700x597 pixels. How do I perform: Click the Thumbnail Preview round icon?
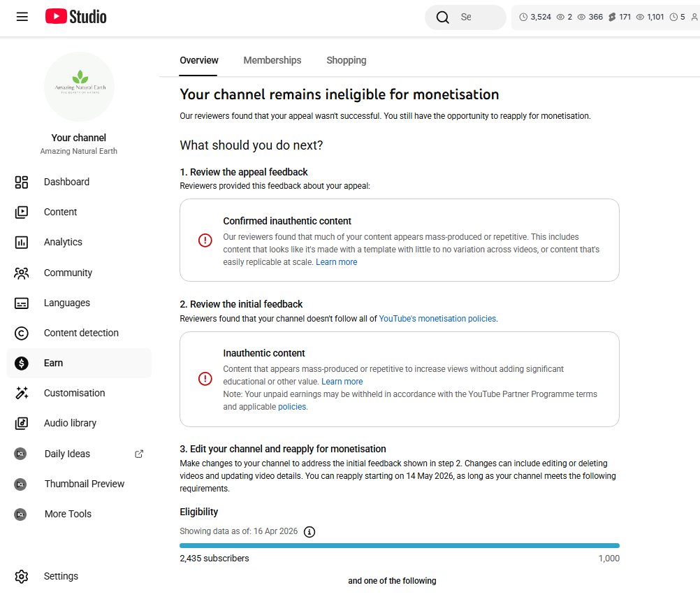[20, 484]
